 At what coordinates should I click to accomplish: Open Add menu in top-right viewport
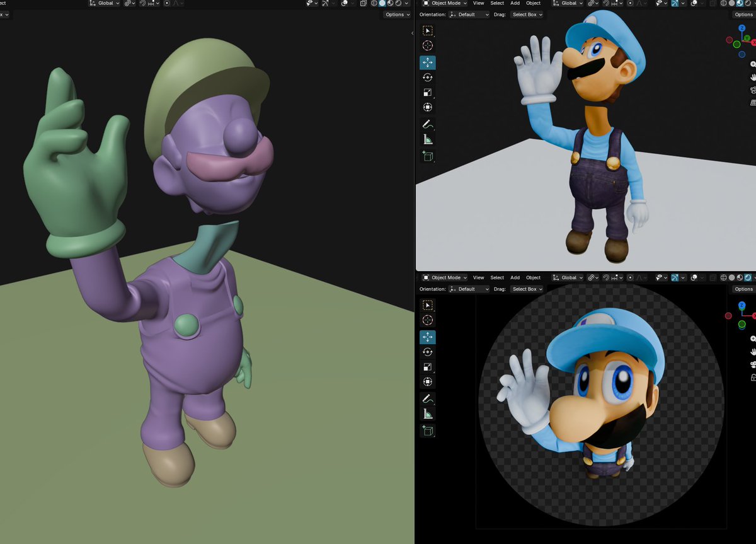pyautogui.click(x=515, y=3)
